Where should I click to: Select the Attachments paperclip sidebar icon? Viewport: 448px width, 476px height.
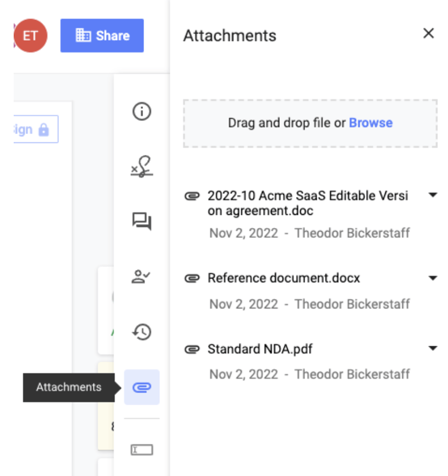point(142,387)
